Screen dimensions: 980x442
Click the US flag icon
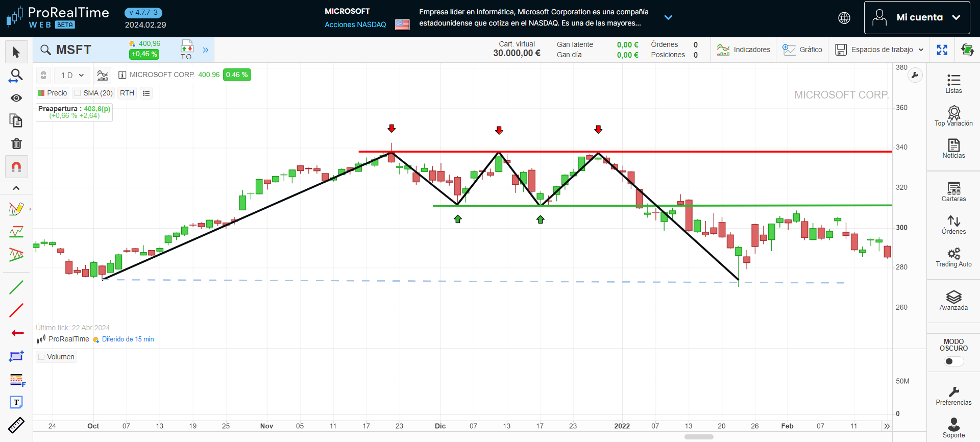(402, 24)
